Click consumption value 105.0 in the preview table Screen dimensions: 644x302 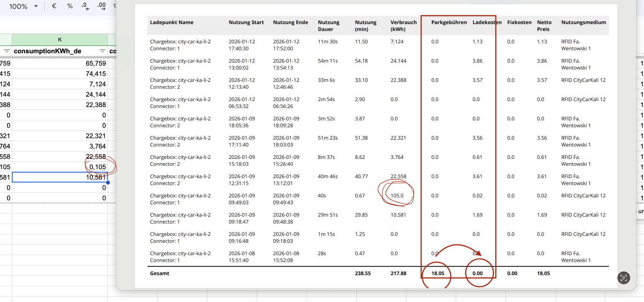tap(397, 195)
